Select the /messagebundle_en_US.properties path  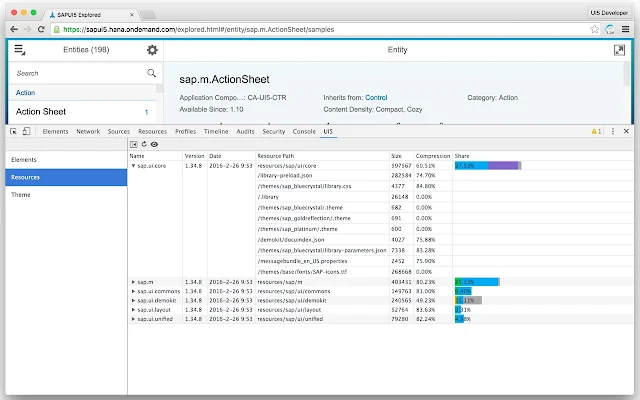point(302,261)
